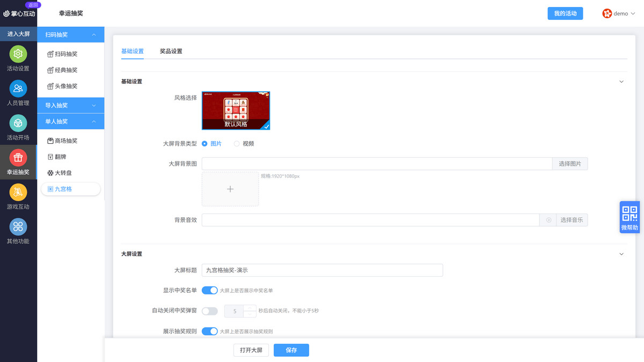Click the 掌心互动 logo
The image size is (644, 362).
point(19,13)
